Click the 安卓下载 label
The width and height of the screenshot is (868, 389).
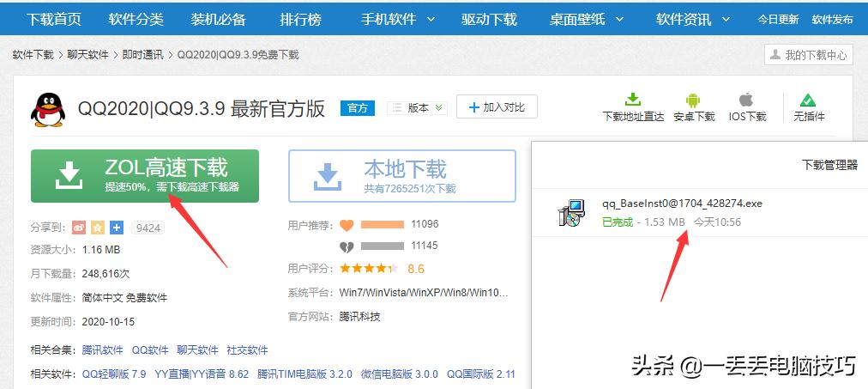coord(694,117)
